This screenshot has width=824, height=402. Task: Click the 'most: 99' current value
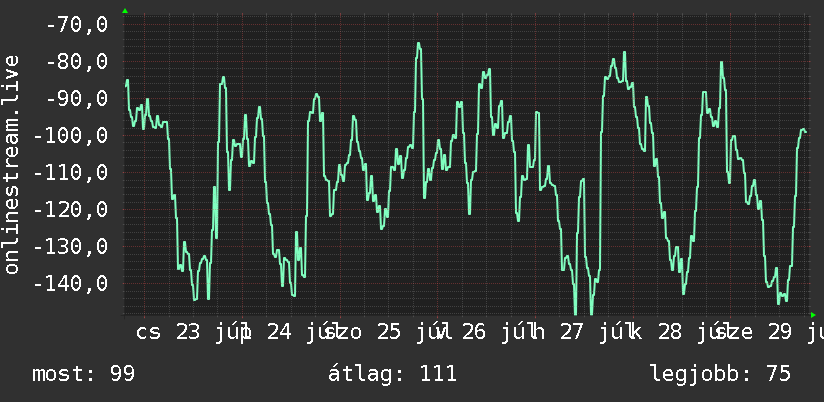[x=84, y=374]
